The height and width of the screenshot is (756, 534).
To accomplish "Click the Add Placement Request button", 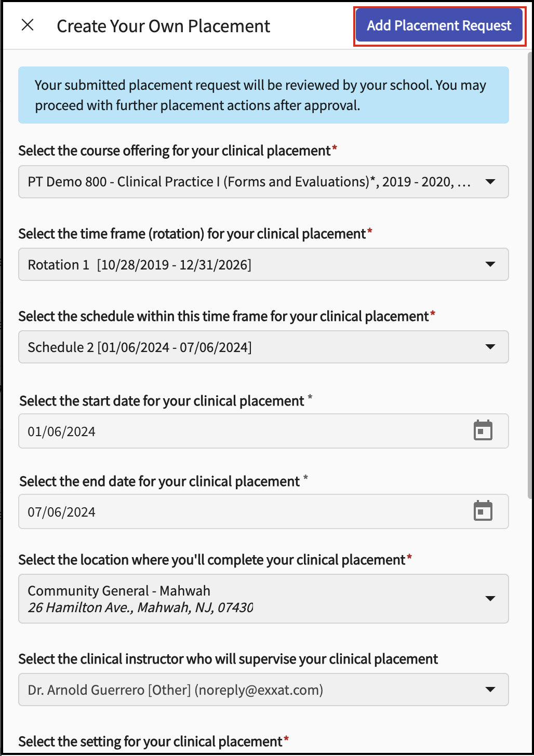I will [x=439, y=25].
